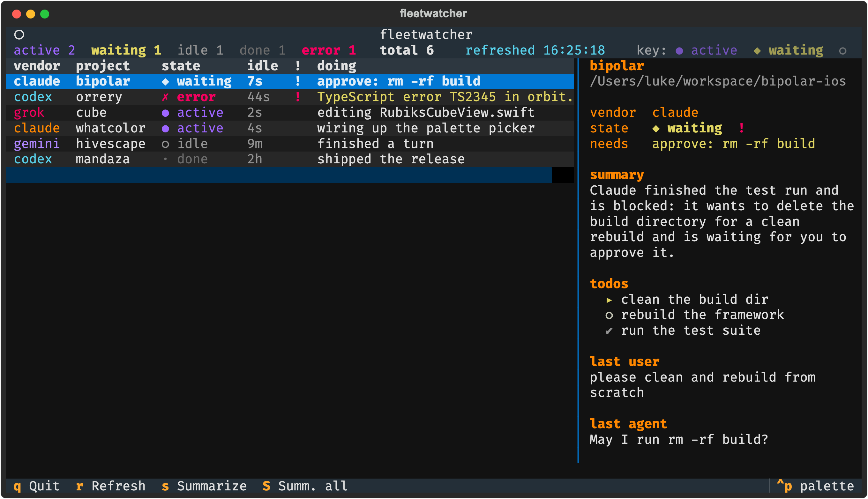868x499 pixels.
Task: Click 'shipped the release' text
Action: pos(391,159)
